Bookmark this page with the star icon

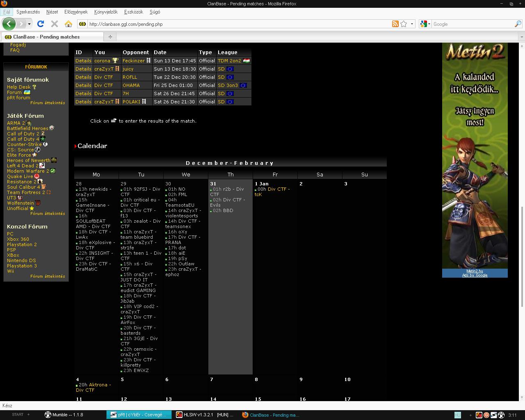404,24
